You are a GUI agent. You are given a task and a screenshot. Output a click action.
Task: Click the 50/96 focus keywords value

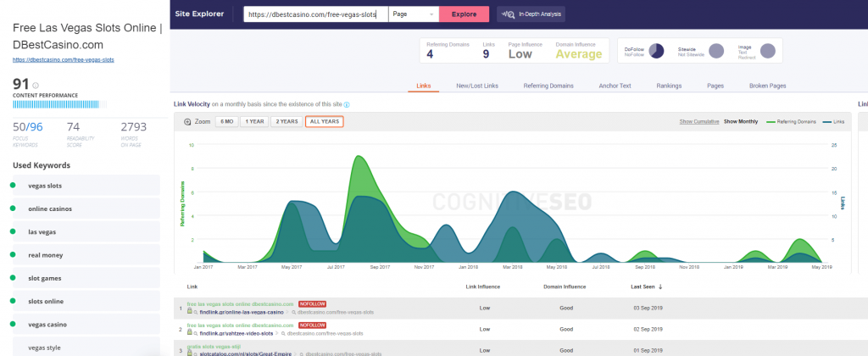pyautogui.click(x=28, y=127)
